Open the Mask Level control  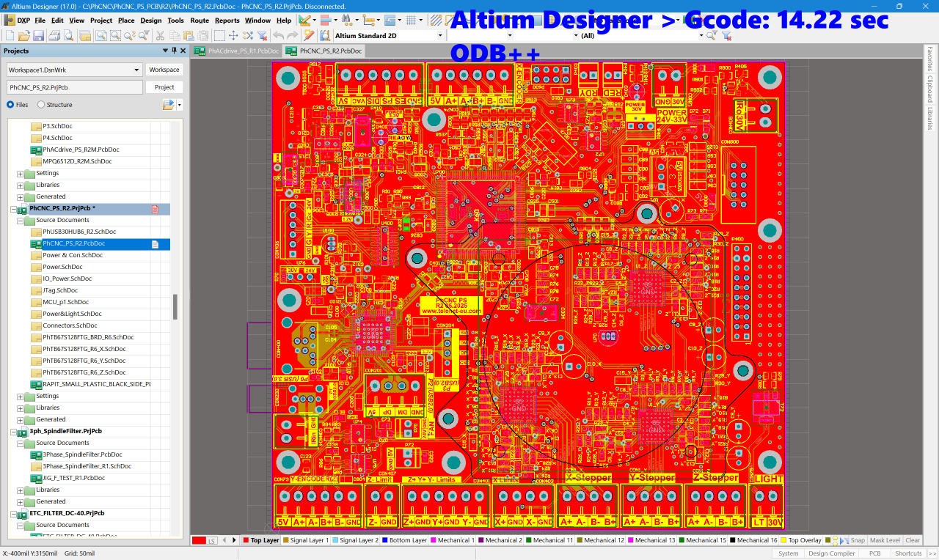tap(885, 540)
